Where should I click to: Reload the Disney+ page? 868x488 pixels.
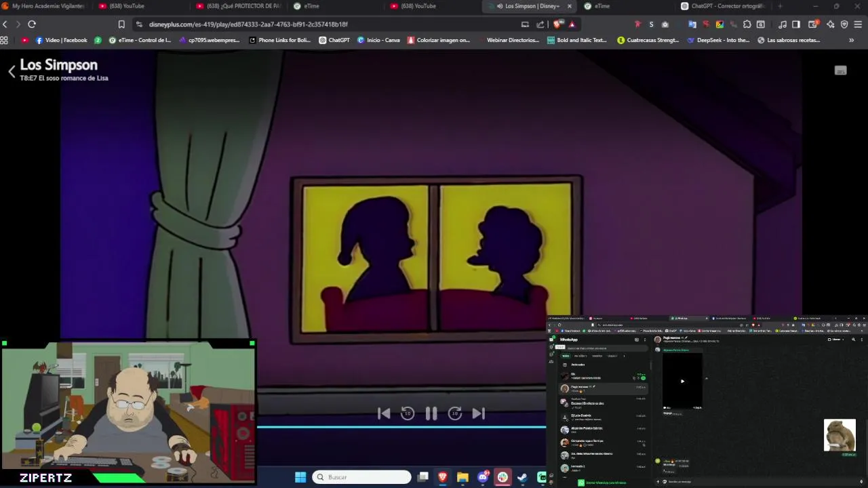pyautogui.click(x=32, y=24)
